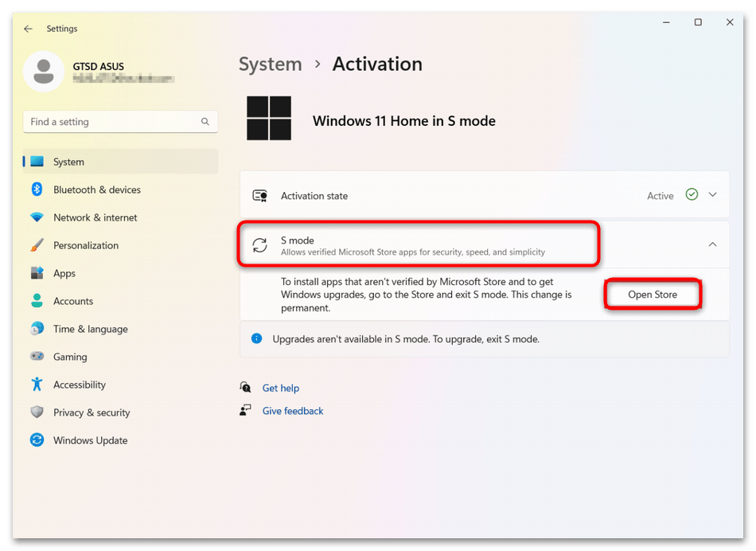Go to Privacy & security
Image resolution: width=756 pixels, height=551 pixels.
click(120, 412)
